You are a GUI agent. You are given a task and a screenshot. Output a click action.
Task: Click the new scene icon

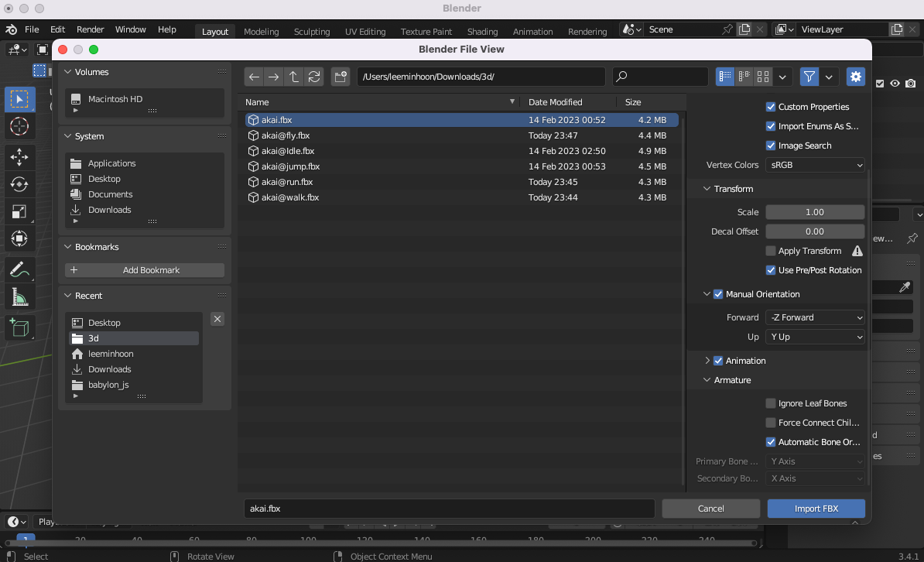coord(744,29)
